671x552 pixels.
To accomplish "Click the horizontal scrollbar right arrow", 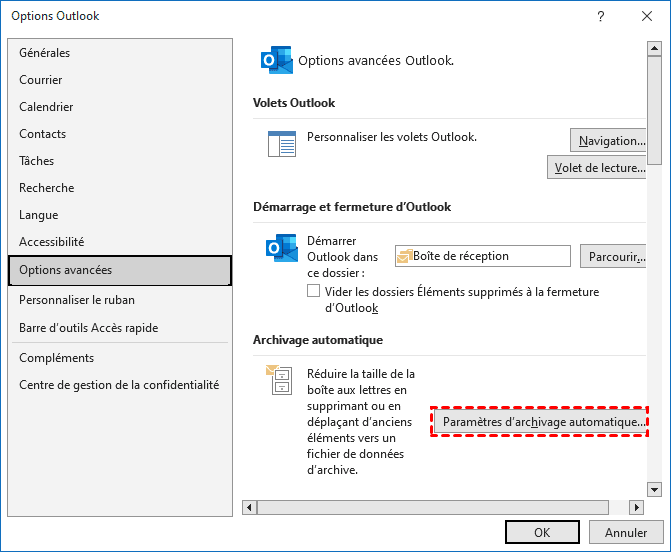I will [636, 507].
